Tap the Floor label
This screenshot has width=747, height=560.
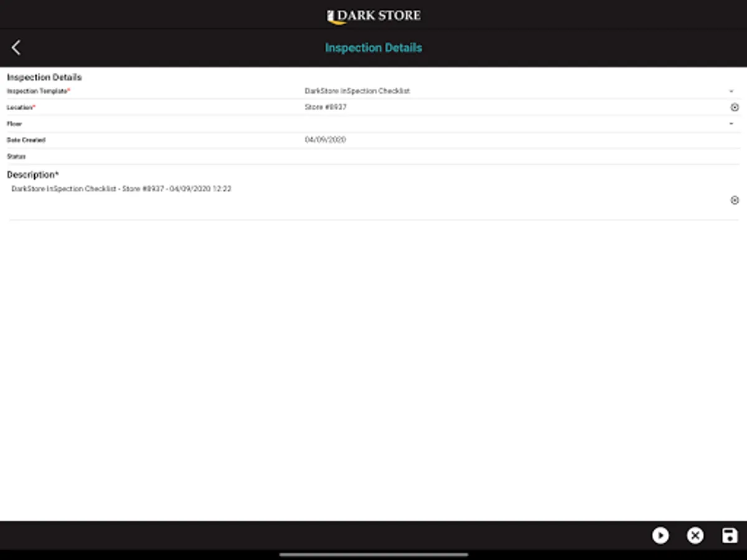(x=14, y=124)
